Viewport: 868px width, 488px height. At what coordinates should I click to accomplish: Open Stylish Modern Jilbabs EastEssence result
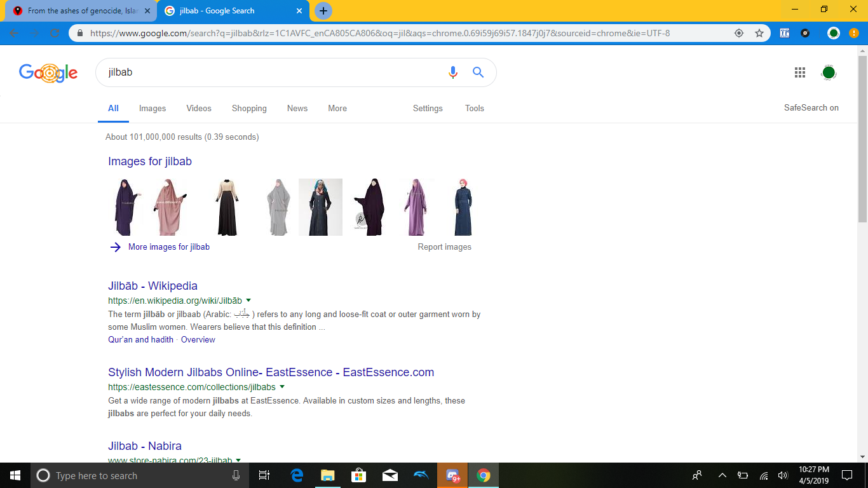[x=271, y=372]
